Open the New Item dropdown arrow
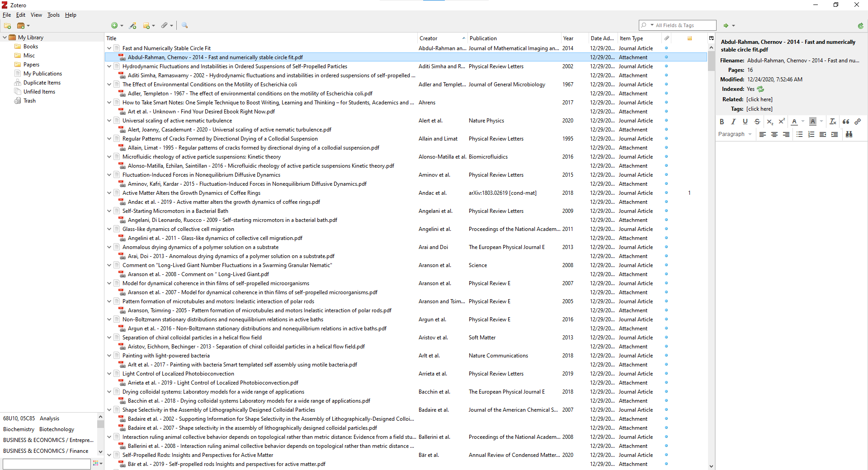The width and height of the screenshot is (868, 470). coord(122,26)
